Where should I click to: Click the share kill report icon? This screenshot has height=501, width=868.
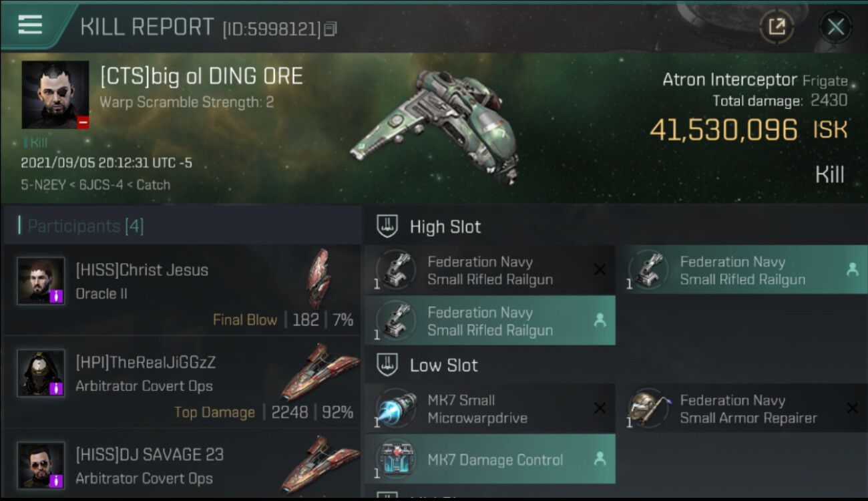[777, 27]
